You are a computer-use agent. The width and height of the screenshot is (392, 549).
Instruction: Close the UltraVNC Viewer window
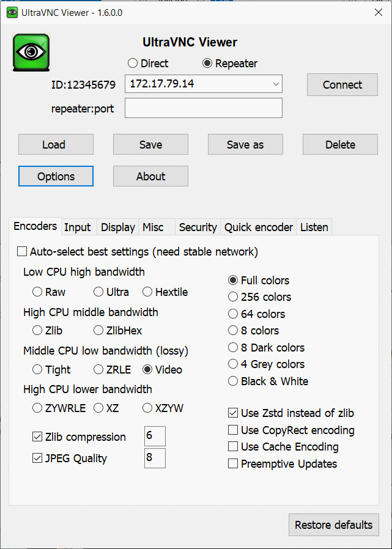point(377,12)
